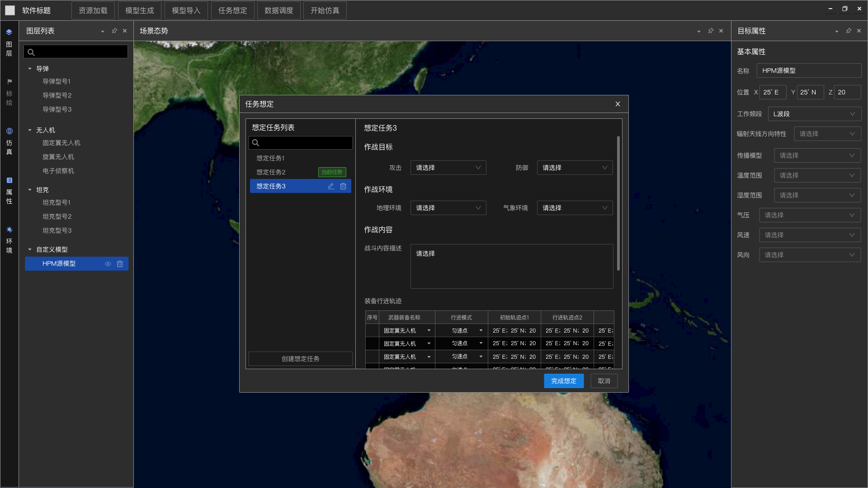The height and width of the screenshot is (488, 868).
Task: Click the 名称 field HPM源模型
Action: 809,70
